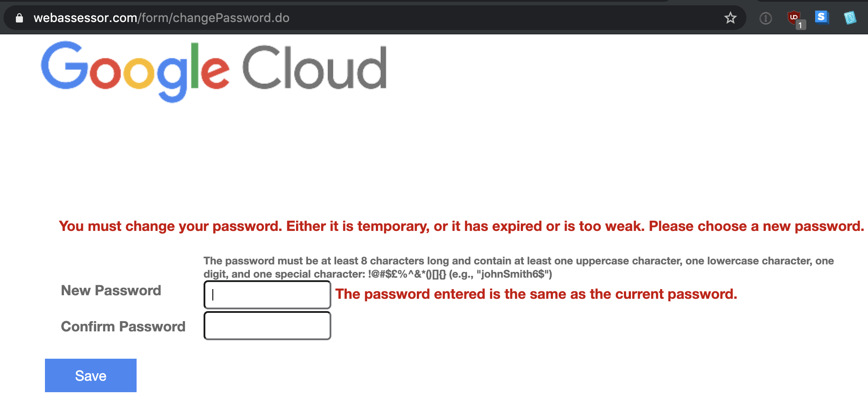Bookmark this page with the star icon

pyautogui.click(x=730, y=18)
